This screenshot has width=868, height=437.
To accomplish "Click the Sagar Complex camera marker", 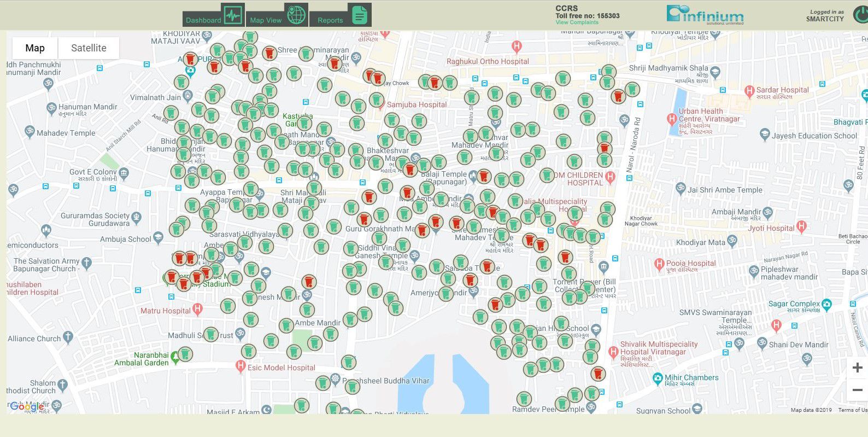I will tap(827, 304).
